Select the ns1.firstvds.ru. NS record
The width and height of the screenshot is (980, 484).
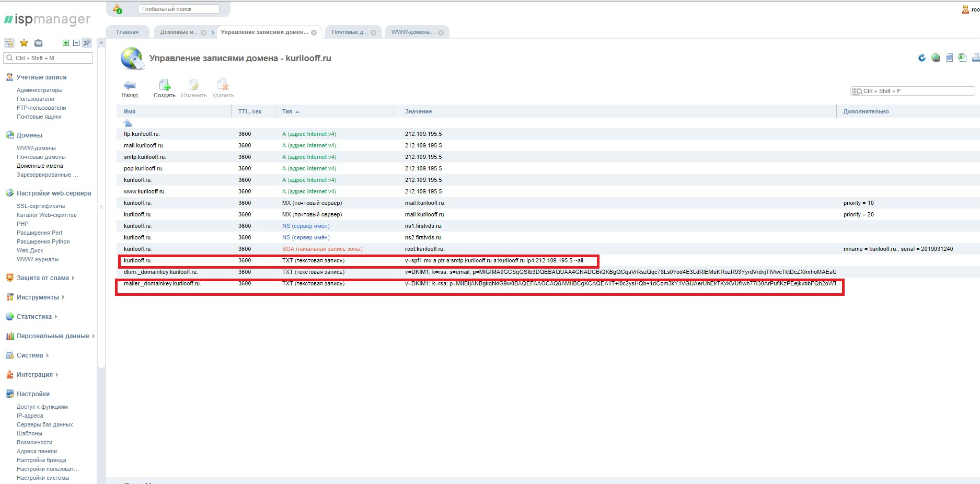(x=548, y=226)
